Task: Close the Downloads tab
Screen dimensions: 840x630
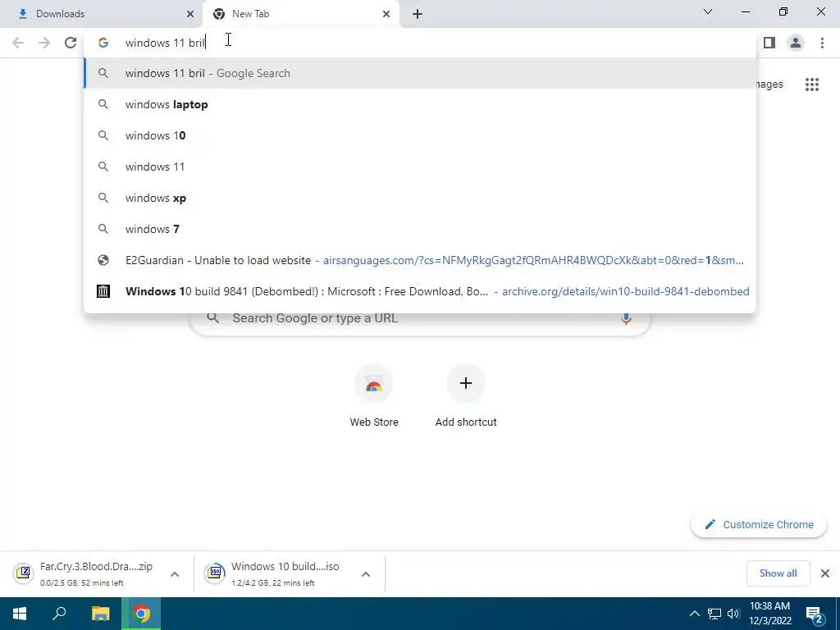Action: point(189,14)
